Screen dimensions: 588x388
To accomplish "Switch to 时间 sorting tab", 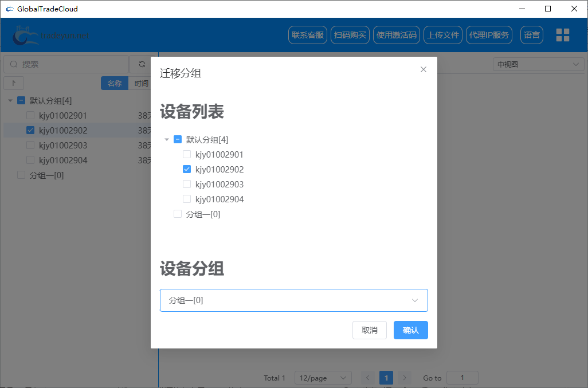I will 141,83.
